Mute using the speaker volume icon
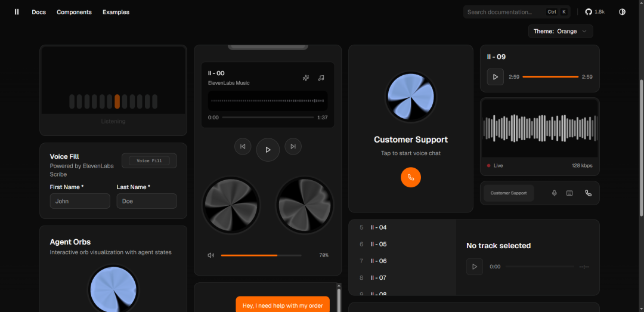Image resolution: width=644 pixels, height=312 pixels. pos(210,255)
